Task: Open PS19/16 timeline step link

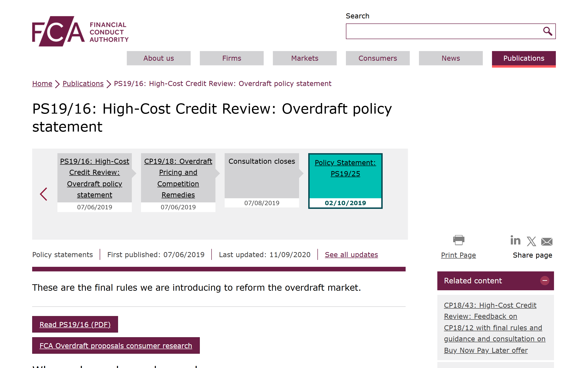Action: coord(95,178)
